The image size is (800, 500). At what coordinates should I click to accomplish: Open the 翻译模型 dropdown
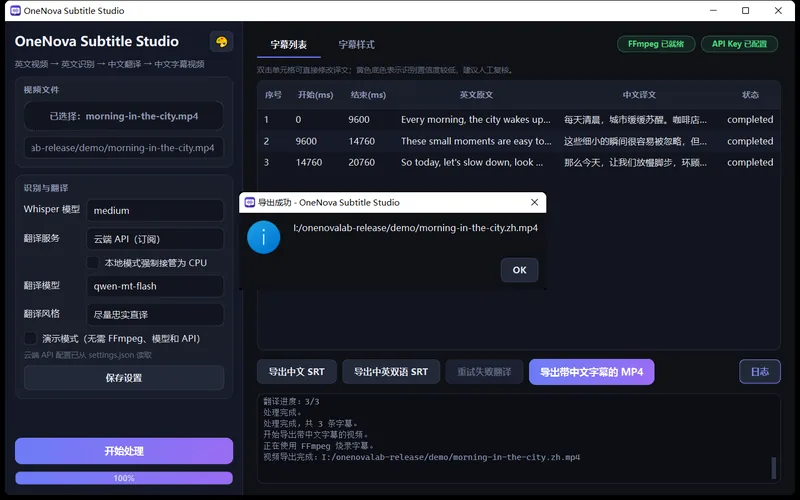155,286
